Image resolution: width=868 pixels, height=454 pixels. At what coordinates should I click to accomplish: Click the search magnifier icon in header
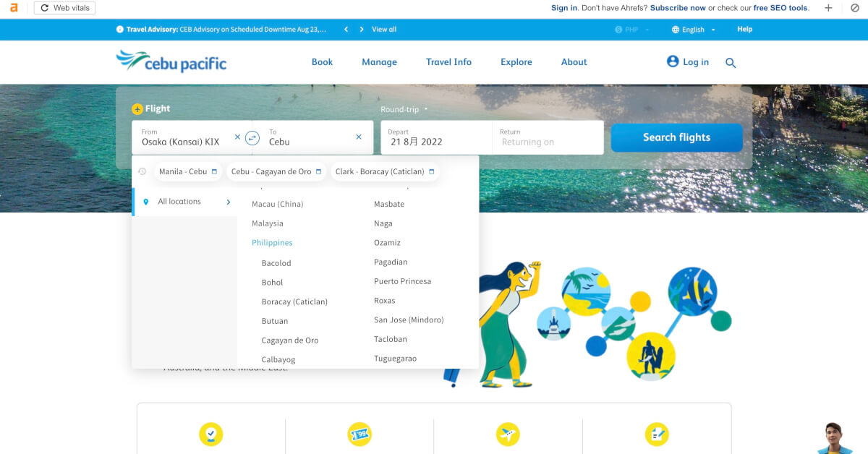pyautogui.click(x=731, y=63)
